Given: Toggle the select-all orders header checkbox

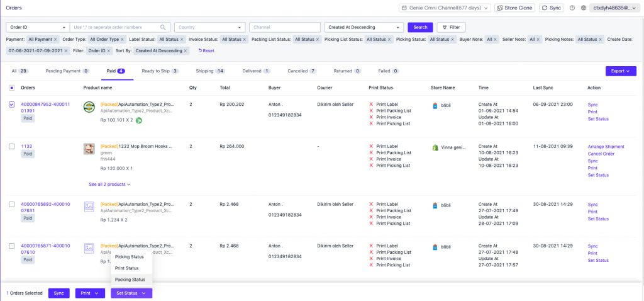Looking at the screenshot, I should click(x=12, y=88).
